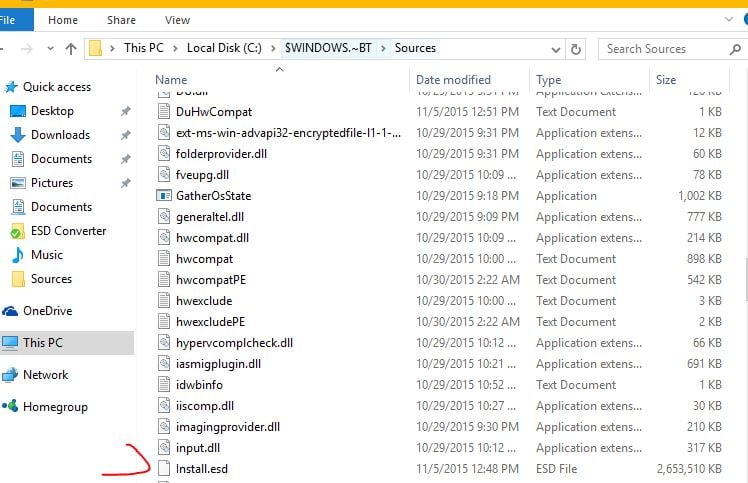Select the iiscomp.dll file icon

pyautogui.click(x=164, y=405)
